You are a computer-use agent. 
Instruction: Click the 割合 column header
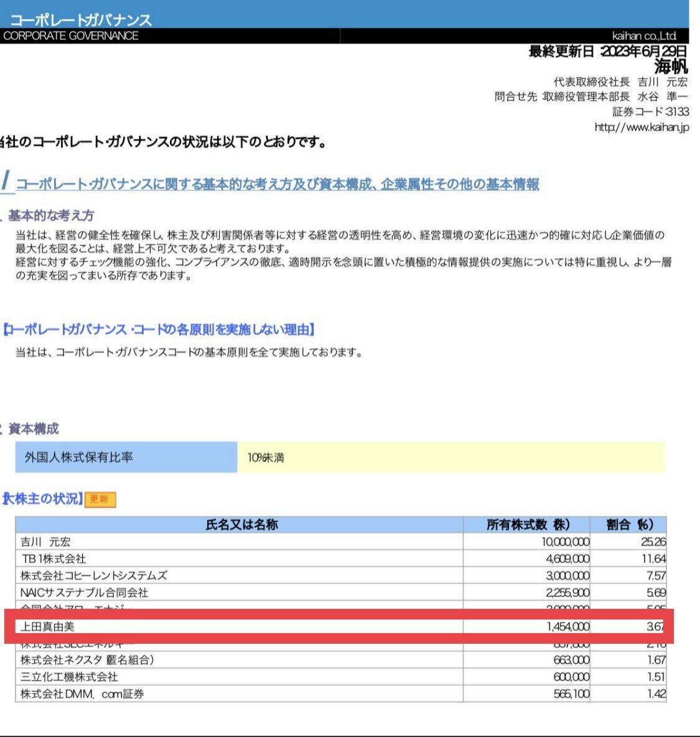(628, 525)
